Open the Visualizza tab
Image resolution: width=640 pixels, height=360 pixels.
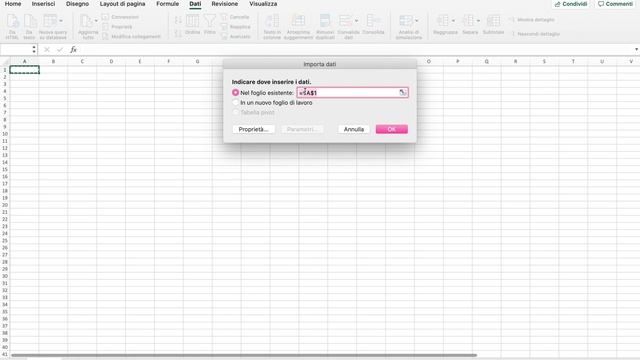point(263,4)
